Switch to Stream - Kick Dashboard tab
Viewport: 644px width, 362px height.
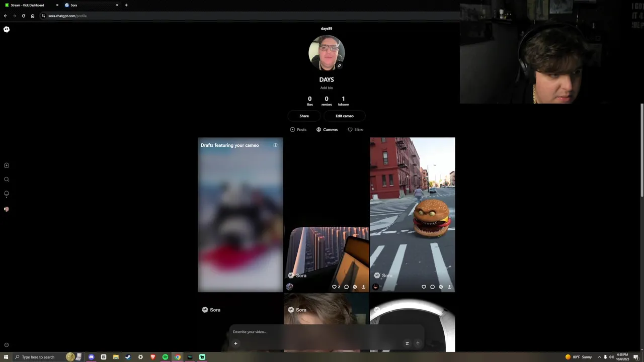point(30,5)
